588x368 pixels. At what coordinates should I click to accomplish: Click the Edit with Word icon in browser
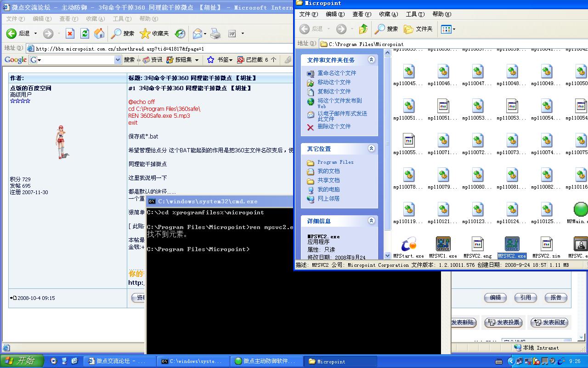[232, 33]
